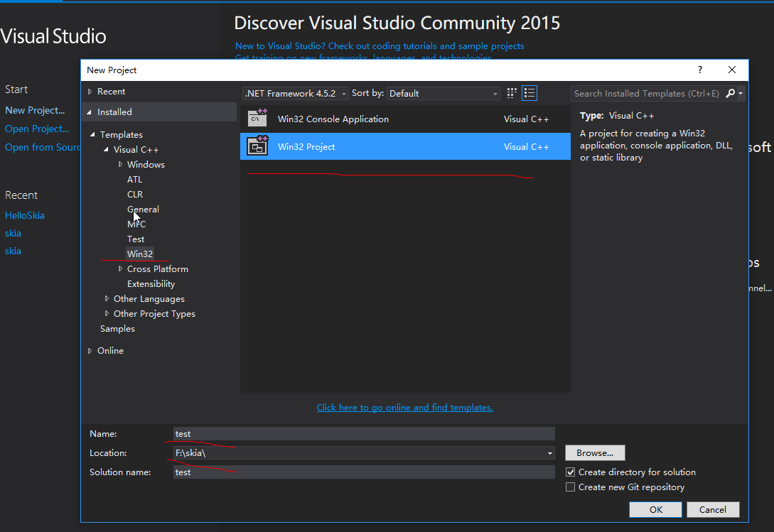Select the Test template category
This screenshot has height=532, width=774.
(136, 239)
